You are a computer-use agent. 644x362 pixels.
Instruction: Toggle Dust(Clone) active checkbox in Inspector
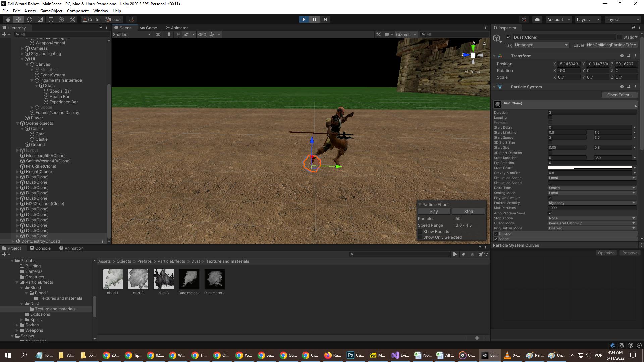pyautogui.click(x=508, y=37)
